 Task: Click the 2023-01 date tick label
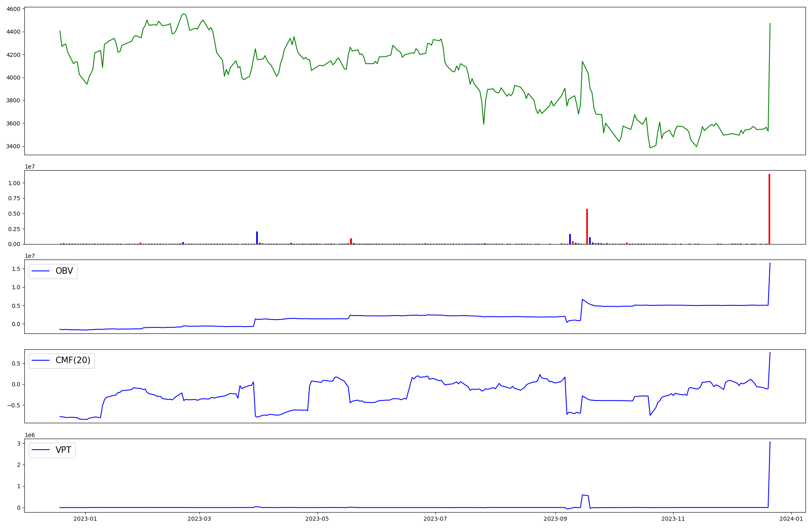(x=85, y=519)
